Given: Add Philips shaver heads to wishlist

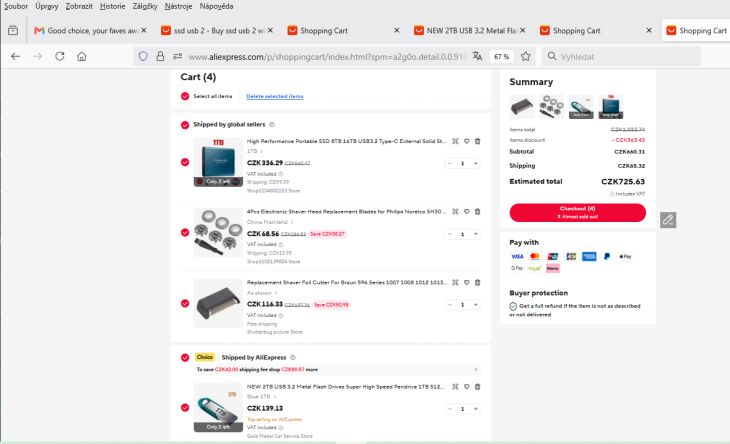Looking at the screenshot, I should pyautogui.click(x=466, y=211).
